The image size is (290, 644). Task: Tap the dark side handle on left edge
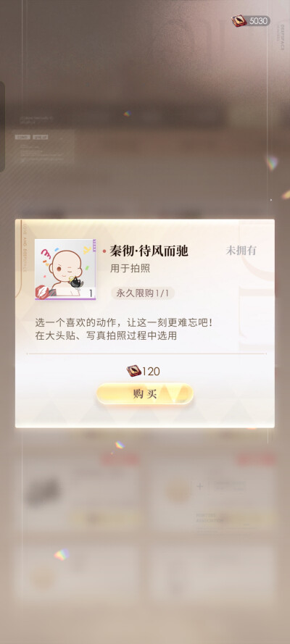(2, 127)
